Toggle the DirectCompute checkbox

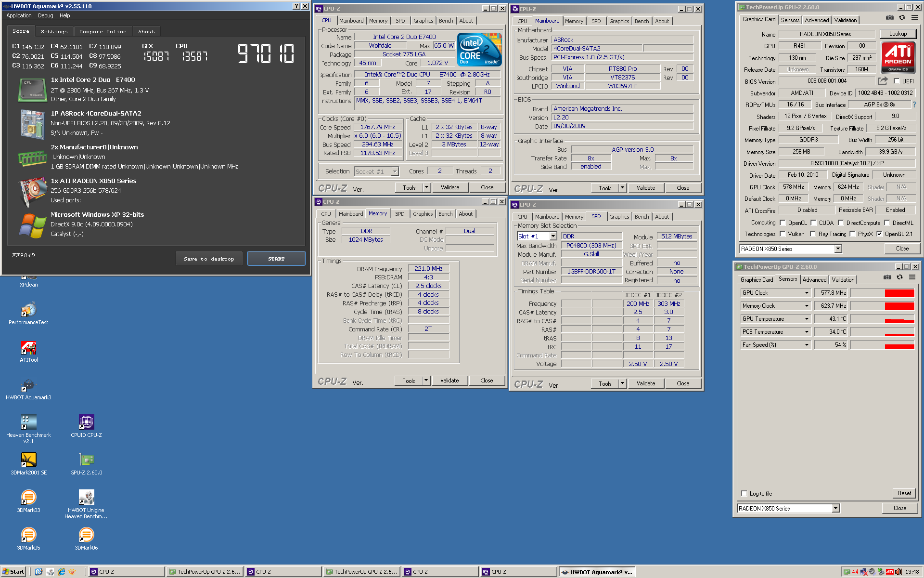point(841,223)
